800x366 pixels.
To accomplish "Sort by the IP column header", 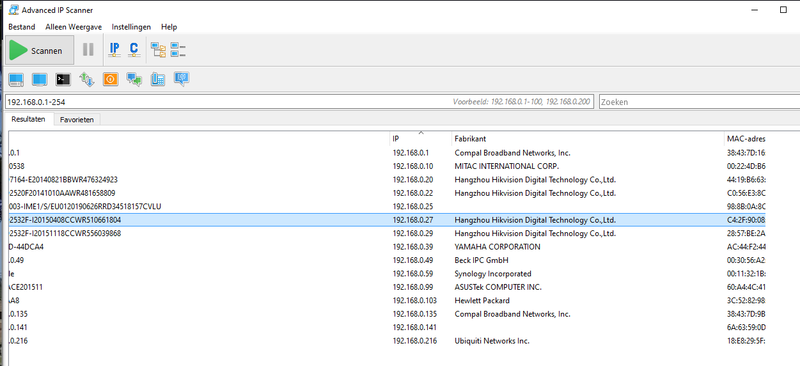I will [421, 139].
